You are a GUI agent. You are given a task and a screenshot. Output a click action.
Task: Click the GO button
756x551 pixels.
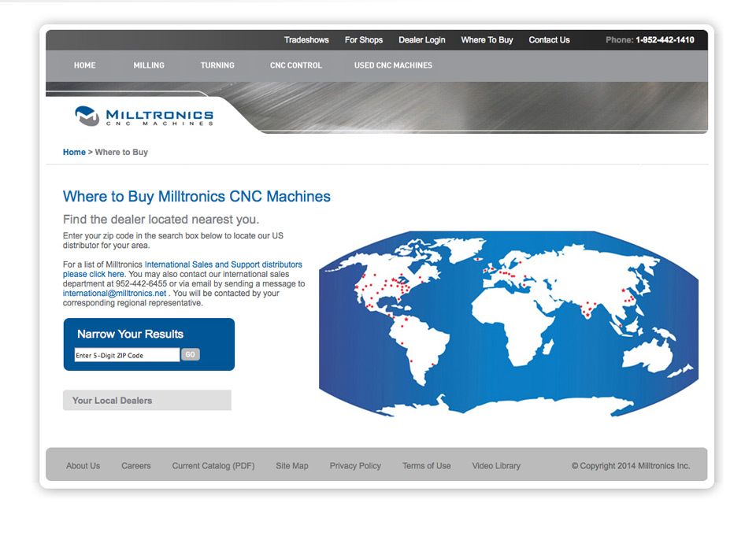191,354
